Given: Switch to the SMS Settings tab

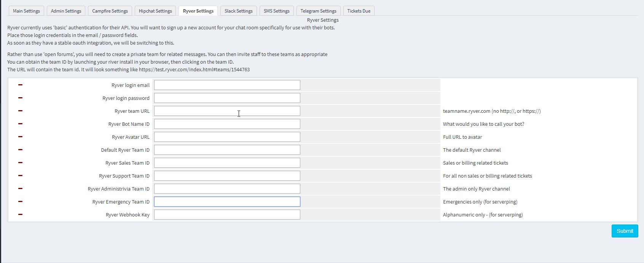Looking at the screenshot, I should click(x=277, y=11).
